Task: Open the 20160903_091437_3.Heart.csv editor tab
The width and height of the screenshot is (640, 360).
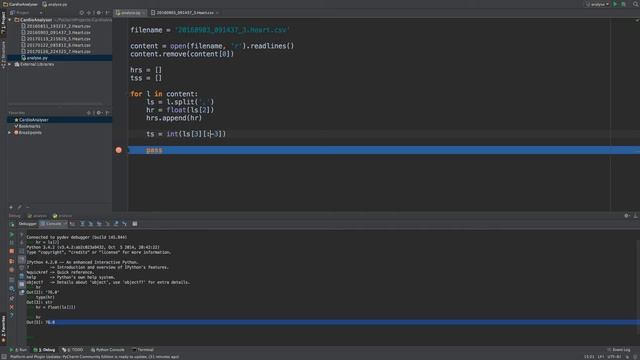Action: (184, 13)
